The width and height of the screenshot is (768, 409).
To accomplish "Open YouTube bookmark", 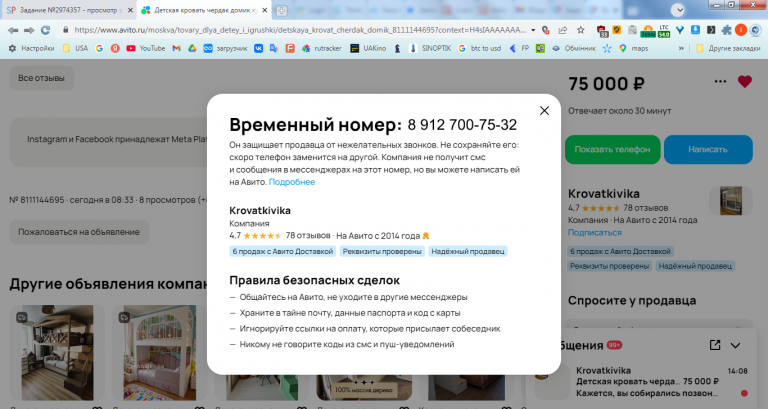I will pyautogui.click(x=145, y=48).
